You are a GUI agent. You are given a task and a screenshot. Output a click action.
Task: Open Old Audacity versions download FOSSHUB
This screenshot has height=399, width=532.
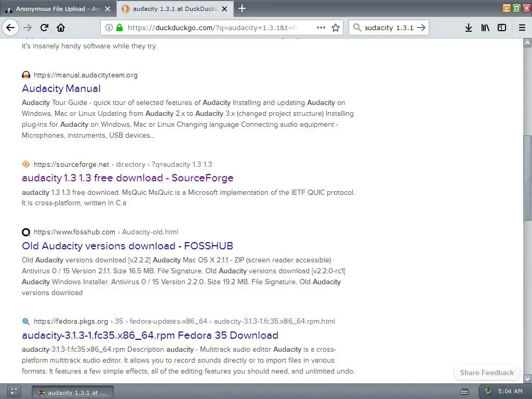pos(128,246)
